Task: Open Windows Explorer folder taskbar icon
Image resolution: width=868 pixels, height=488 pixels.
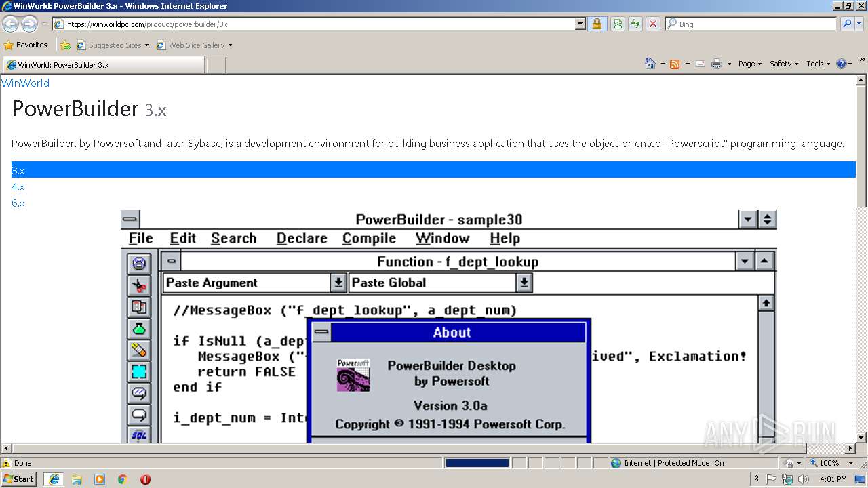Action: (x=77, y=479)
